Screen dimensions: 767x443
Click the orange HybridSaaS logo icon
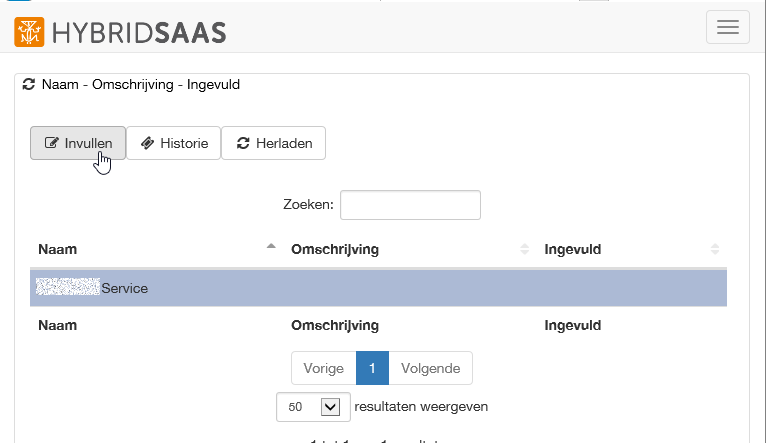point(30,31)
